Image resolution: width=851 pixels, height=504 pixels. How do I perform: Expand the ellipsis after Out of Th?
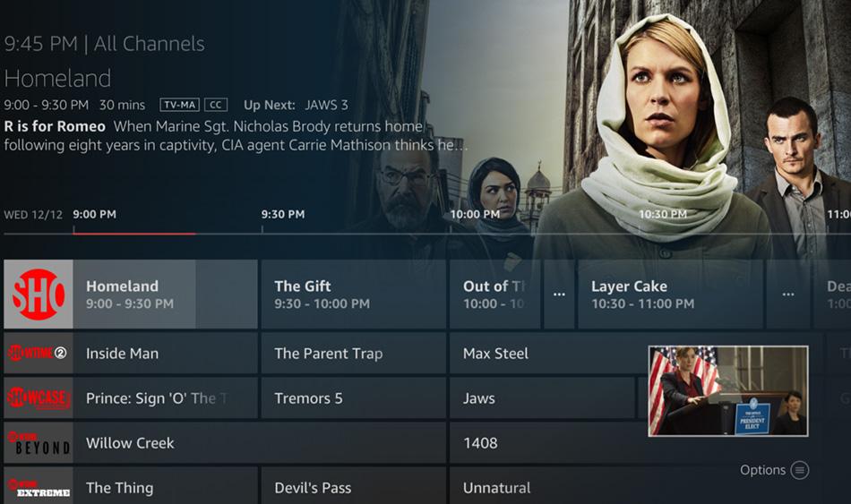[559, 294]
